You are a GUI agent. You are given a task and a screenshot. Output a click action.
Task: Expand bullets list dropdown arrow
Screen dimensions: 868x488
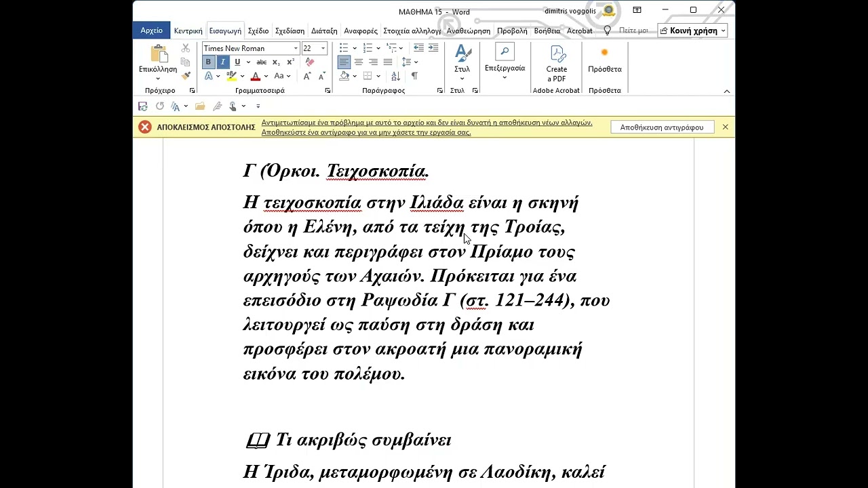coord(354,48)
